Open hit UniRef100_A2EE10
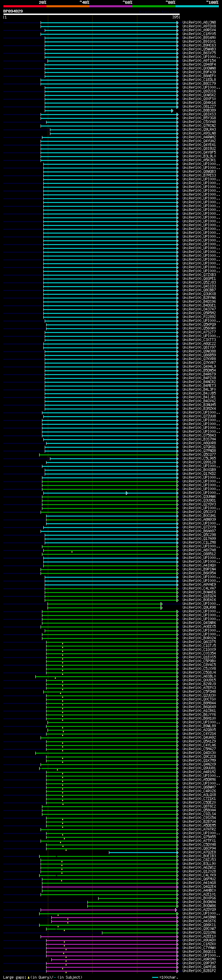This screenshot has height=980, width=222. tap(199, 936)
